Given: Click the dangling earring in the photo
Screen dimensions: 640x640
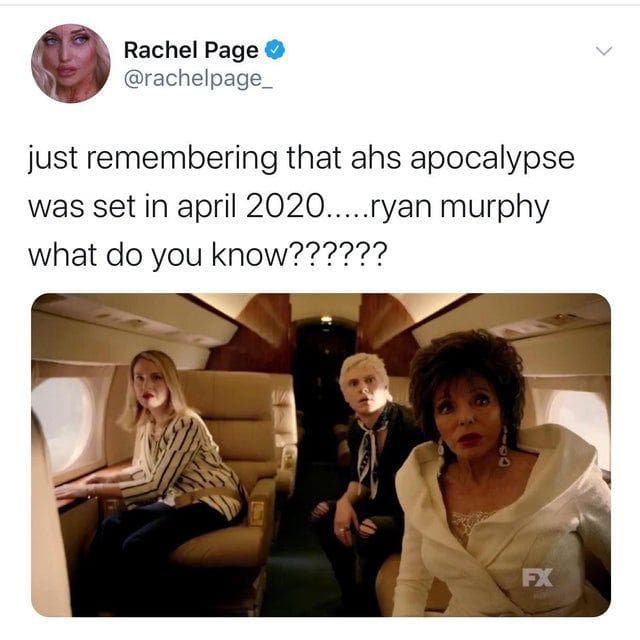Looking at the screenshot, I should point(503,448).
